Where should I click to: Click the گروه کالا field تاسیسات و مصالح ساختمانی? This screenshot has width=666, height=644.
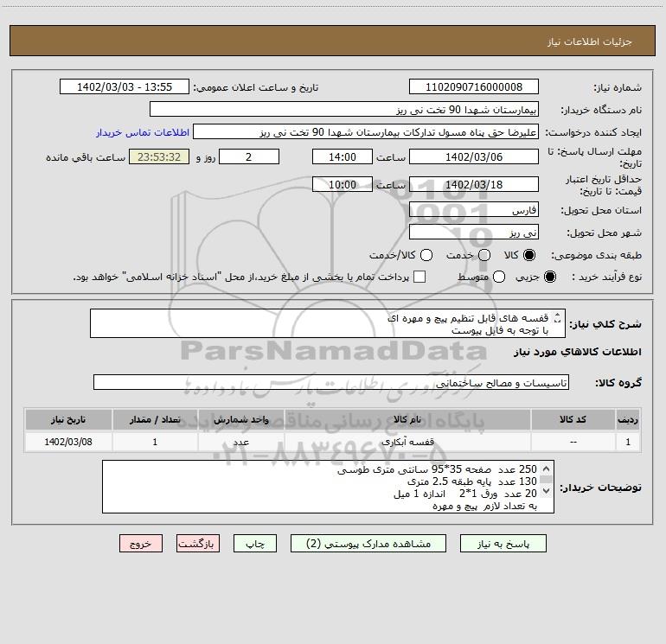331,382
